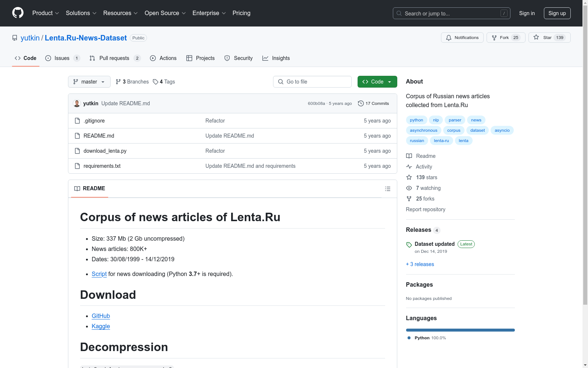Click the commit history clock icon

click(361, 103)
